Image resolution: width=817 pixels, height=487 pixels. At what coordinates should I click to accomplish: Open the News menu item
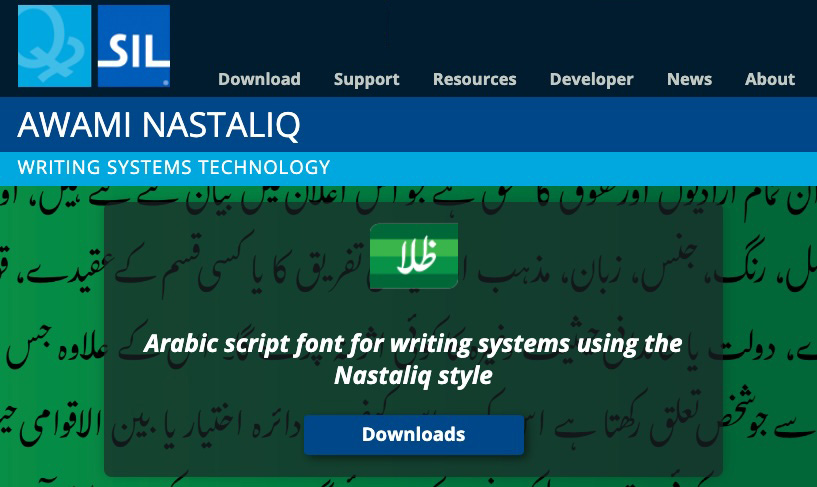click(689, 79)
